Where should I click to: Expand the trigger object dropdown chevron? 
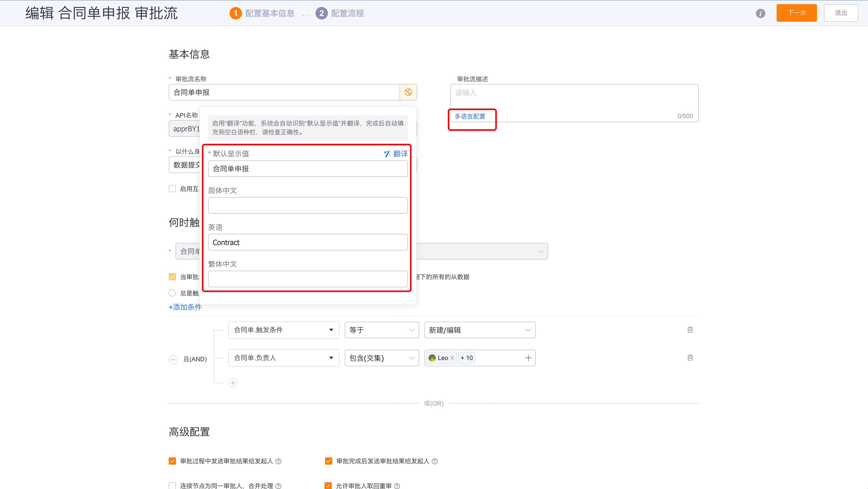[x=540, y=251]
